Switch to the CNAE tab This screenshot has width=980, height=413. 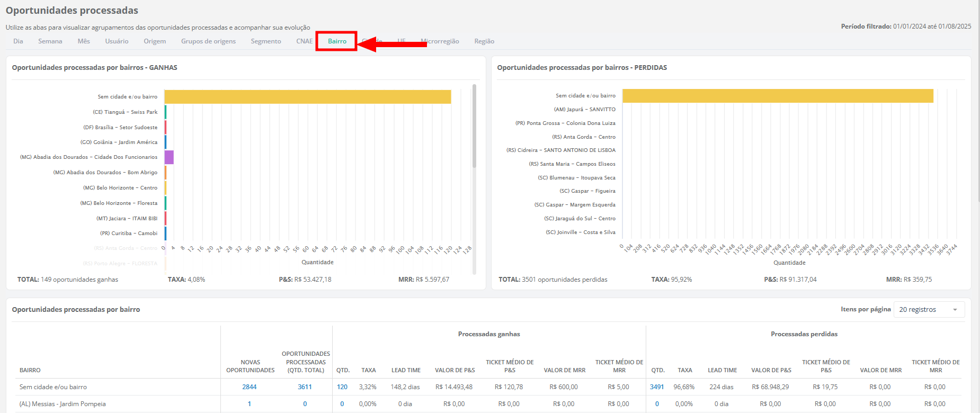[x=304, y=41]
